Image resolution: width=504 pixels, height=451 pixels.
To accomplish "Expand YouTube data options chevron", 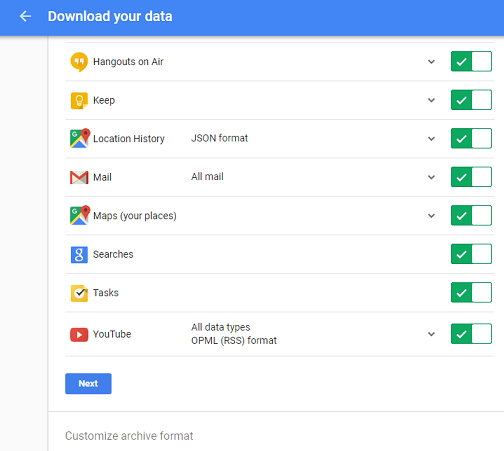I will pos(431,334).
